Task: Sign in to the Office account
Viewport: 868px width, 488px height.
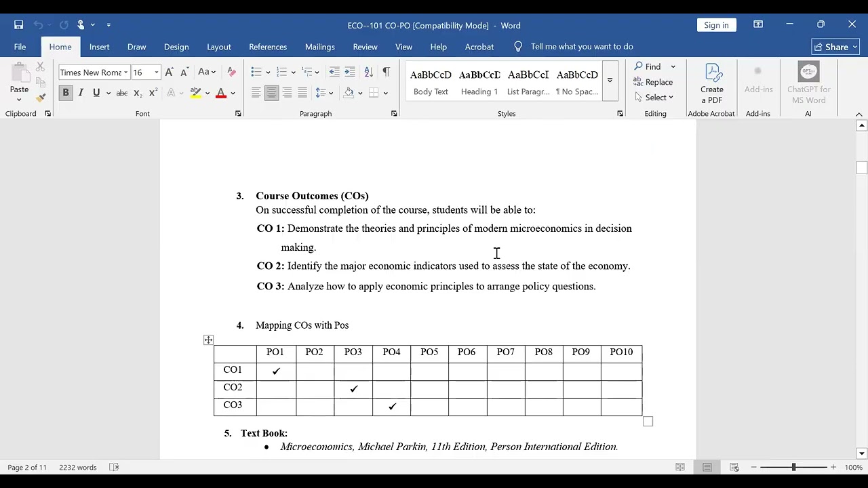Action: (716, 25)
